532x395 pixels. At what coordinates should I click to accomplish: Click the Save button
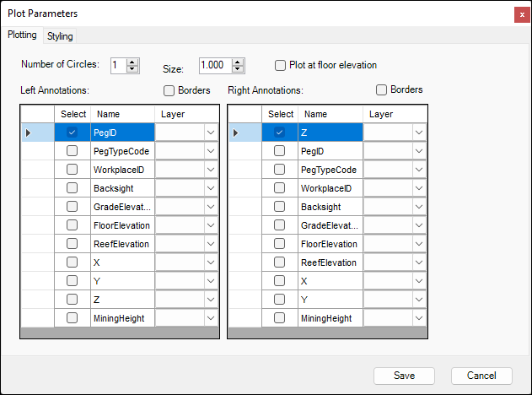(x=404, y=376)
